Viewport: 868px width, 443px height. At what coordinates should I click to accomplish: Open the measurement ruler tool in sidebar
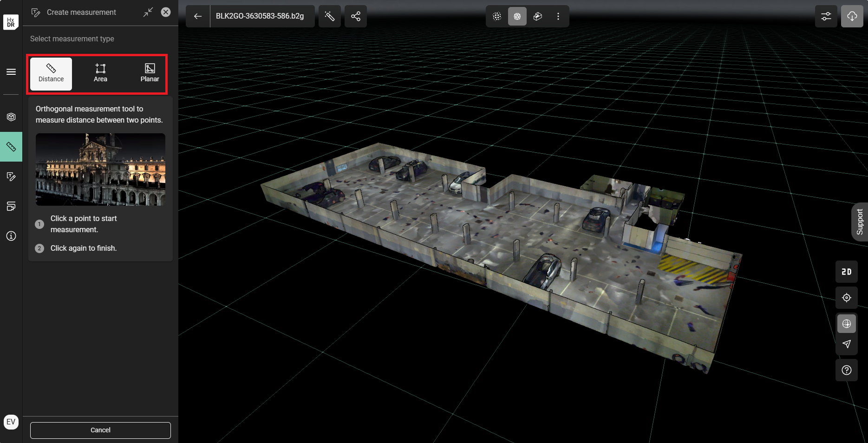pyautogui.click(x=11, y=147)
